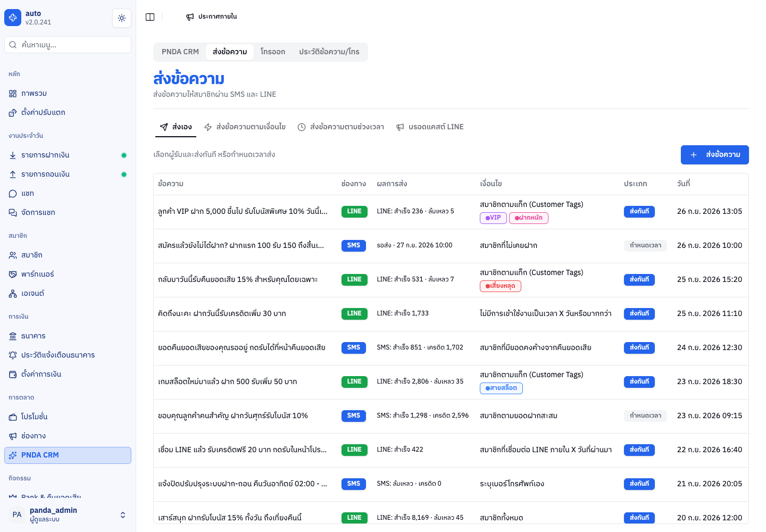This screenshot has width=766, height=532.
Task: Switch to the PNDA CRM tab
Action: (x=180, y=52)
